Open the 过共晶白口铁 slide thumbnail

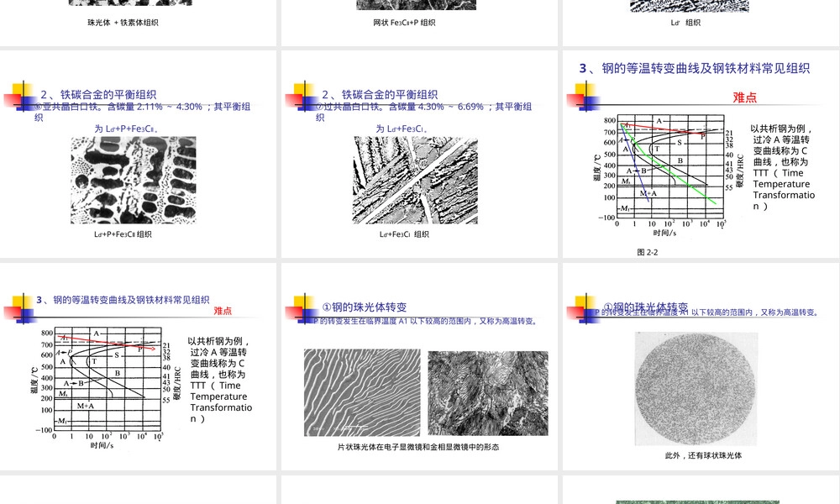click(419, 155)
